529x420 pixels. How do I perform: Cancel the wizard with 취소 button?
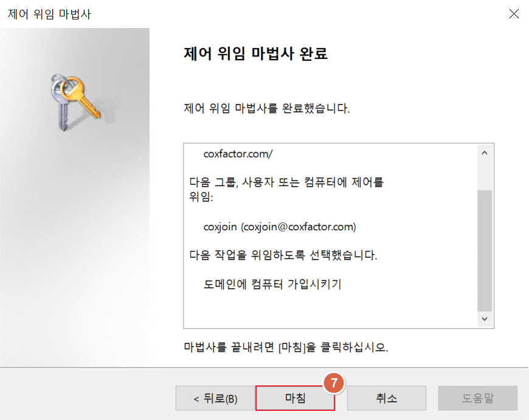(x=387, y=398)
